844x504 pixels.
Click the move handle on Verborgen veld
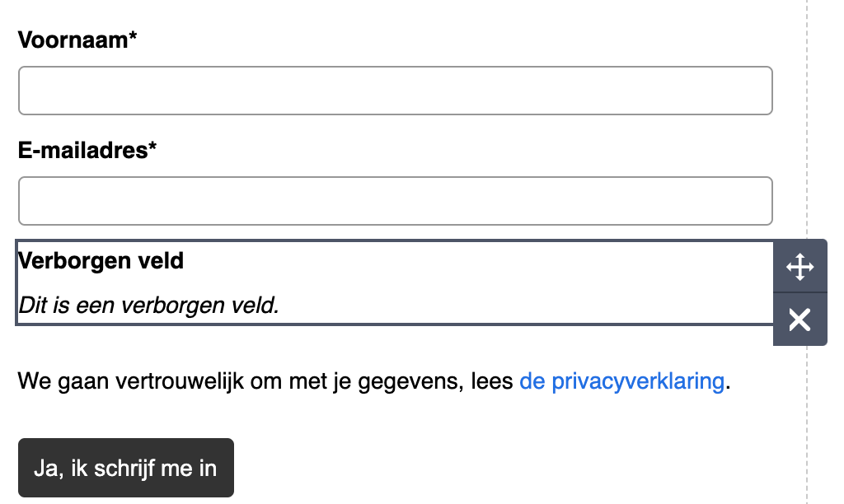(799, 267)
